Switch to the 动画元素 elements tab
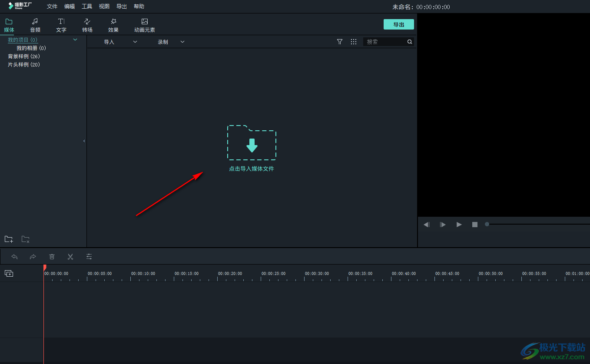590x364 pixels. coord(145,26)
